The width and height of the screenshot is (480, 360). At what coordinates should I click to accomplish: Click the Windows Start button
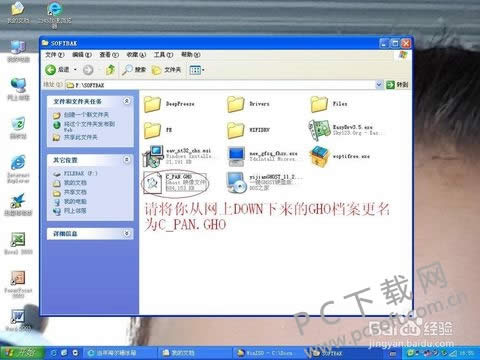pos(22,352)
